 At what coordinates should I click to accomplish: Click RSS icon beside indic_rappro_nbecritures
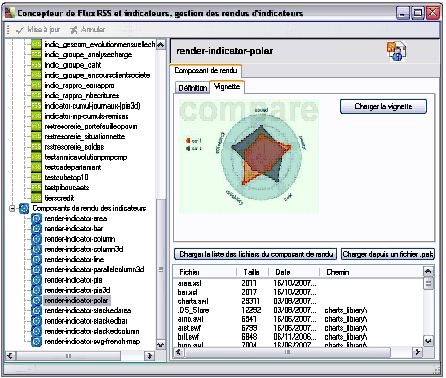tap(36, 96)
